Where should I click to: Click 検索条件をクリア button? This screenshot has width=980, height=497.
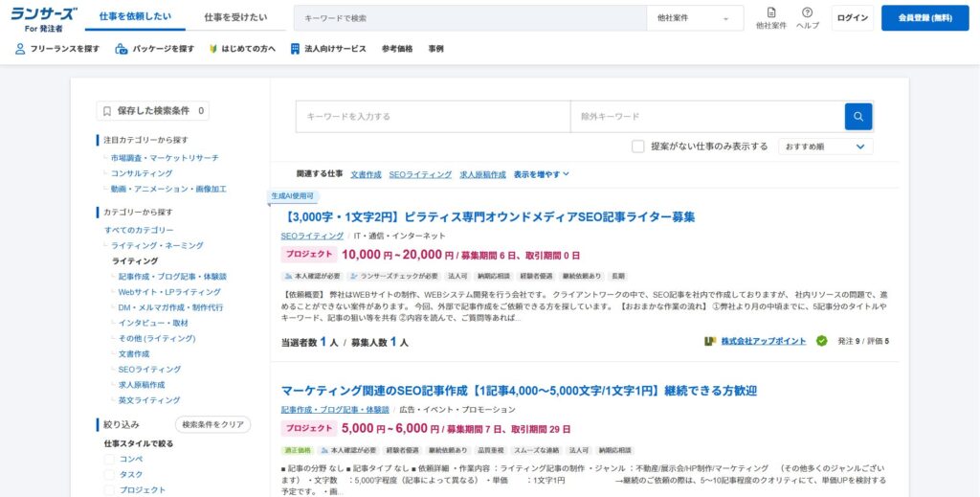(x=212, y=424)
